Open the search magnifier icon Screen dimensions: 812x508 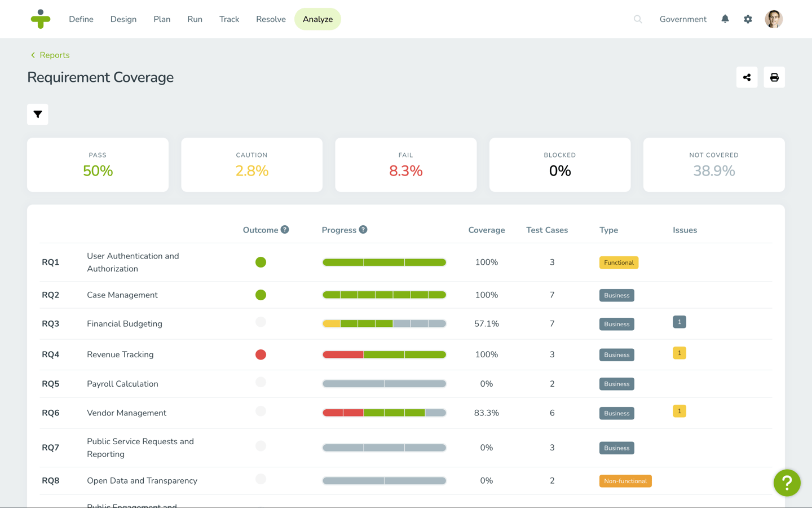[638, 19]
